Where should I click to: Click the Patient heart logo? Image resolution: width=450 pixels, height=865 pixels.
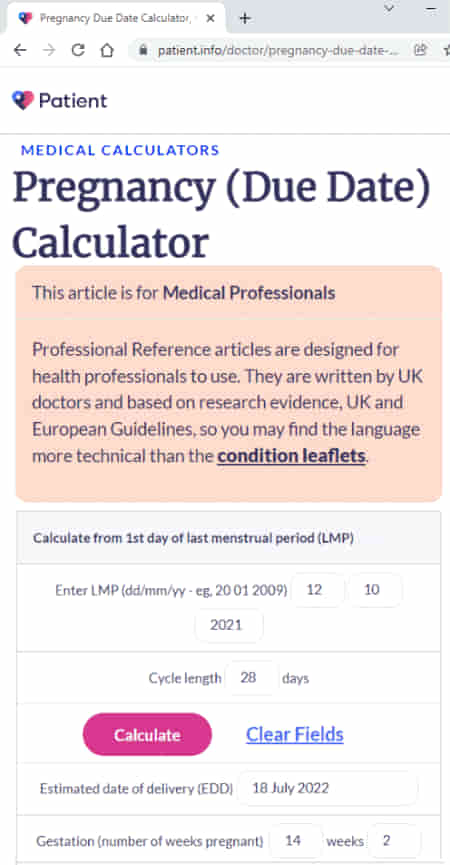(x=23, y=100)
